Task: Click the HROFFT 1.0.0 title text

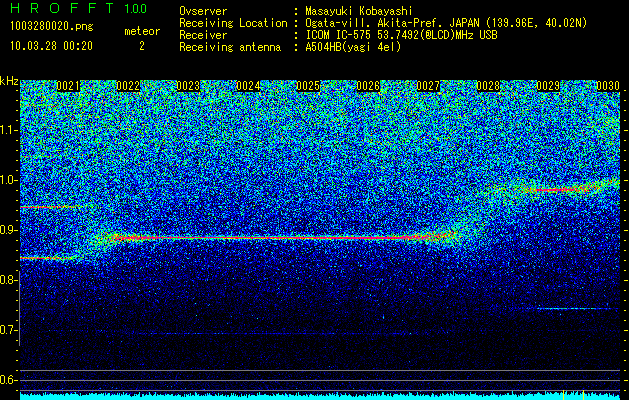Action: point(79,8)
